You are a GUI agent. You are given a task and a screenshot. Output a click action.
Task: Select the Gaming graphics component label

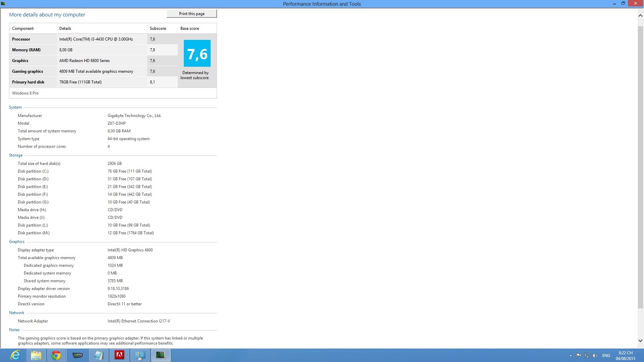coord(27,71)
